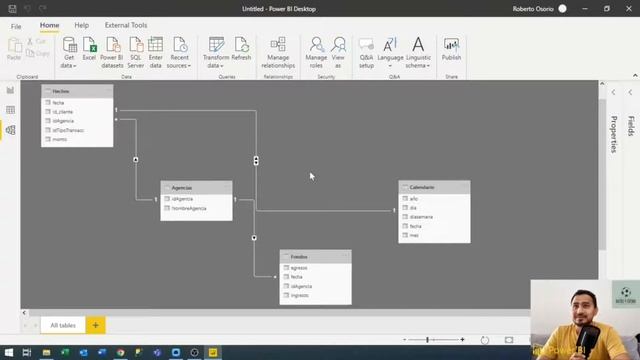The width and height of the screenshot is (640, 360).
Task: Open the Q&A setup tool
Action: tap(367, 52)
